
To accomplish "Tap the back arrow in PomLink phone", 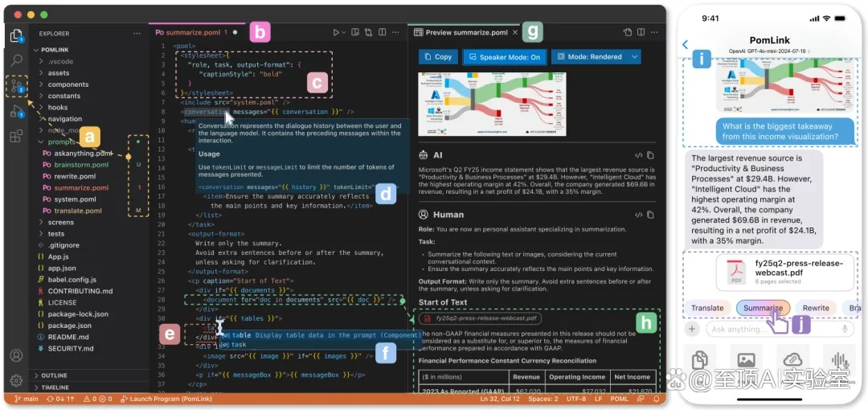I will point(686,45).
